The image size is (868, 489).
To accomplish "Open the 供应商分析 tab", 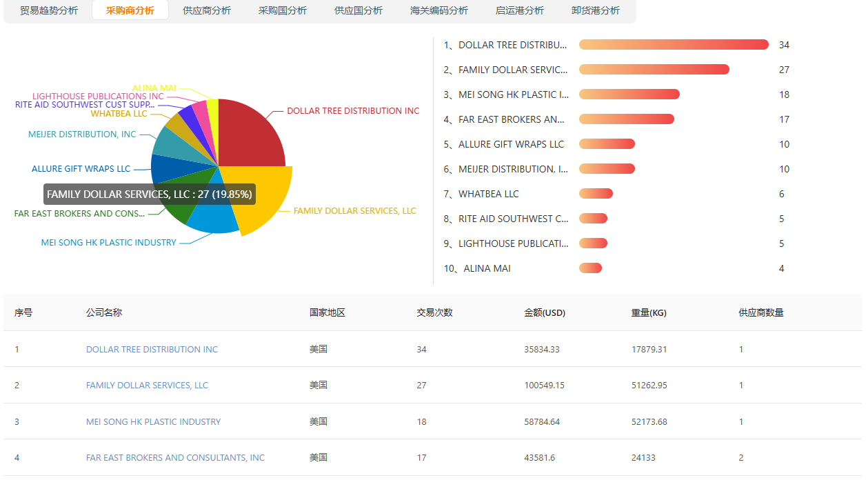I will tap(207, 10).
